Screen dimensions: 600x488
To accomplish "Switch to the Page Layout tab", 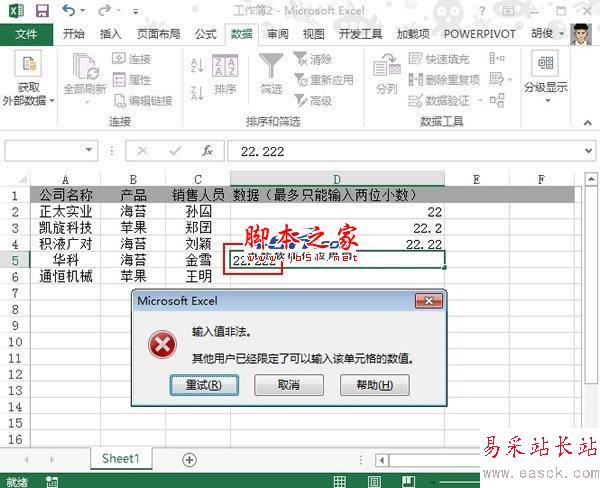I will pos(158,34).
